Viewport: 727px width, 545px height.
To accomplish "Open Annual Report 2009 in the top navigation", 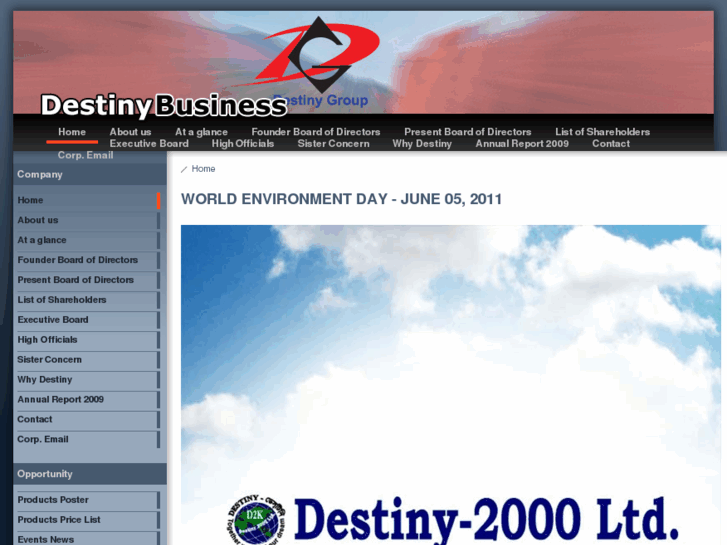I will [522, 143].
